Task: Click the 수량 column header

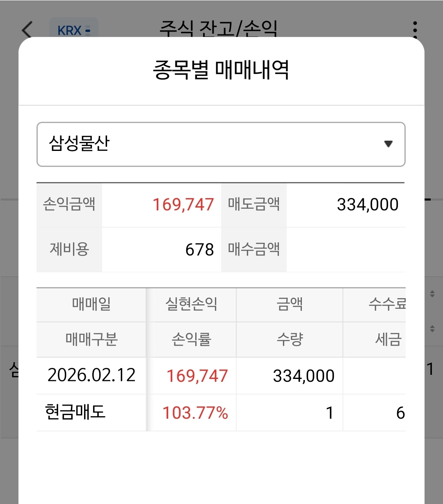Action: pos(290,339)
